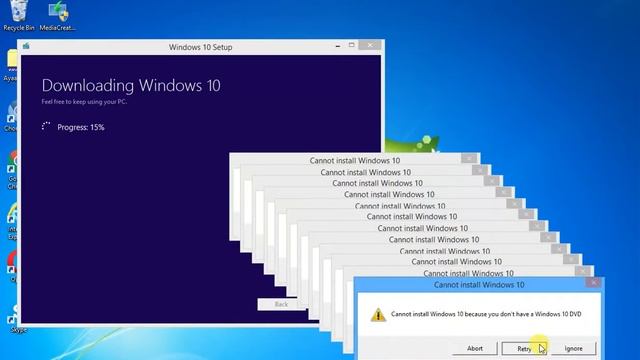640x360 pixels.
Task: Click the 'Feel free to keep using your PC' text
Action: [x=84, y=102]
